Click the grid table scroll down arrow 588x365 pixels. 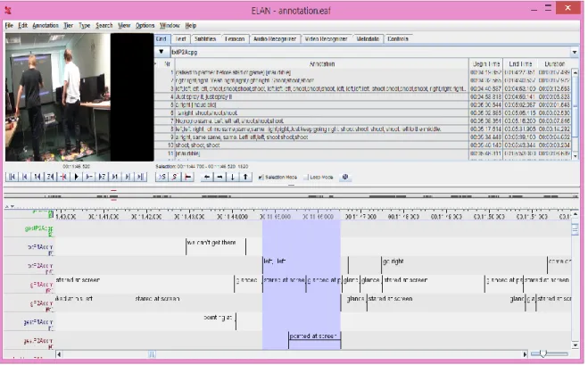575,155
